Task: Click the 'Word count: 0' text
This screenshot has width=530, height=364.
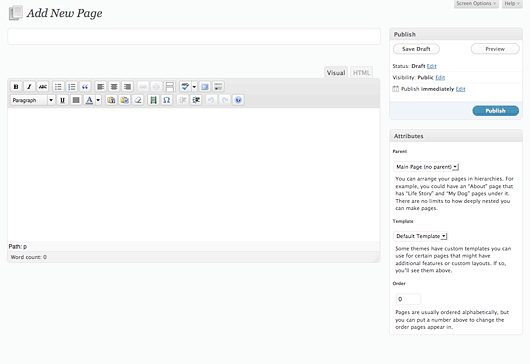Action: (x=29, y=257)
